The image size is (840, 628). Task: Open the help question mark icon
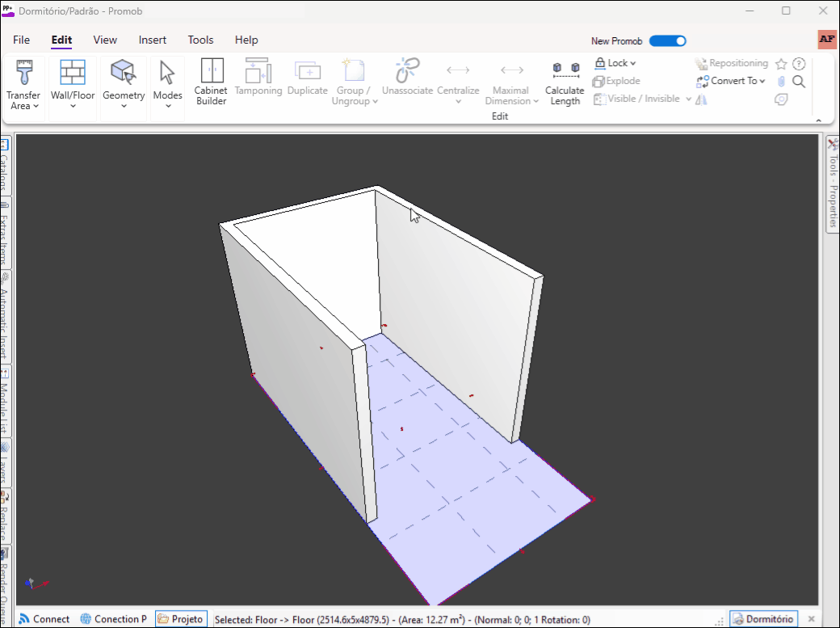799,64
